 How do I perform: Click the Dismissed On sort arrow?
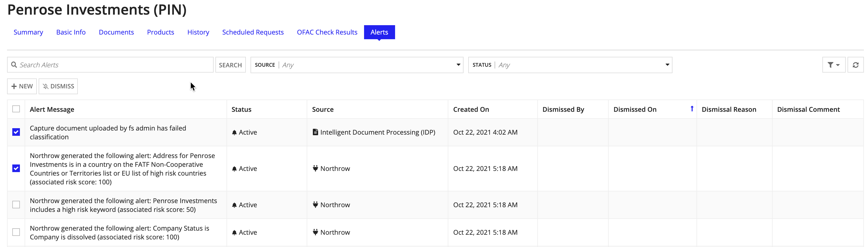[692, 109]
